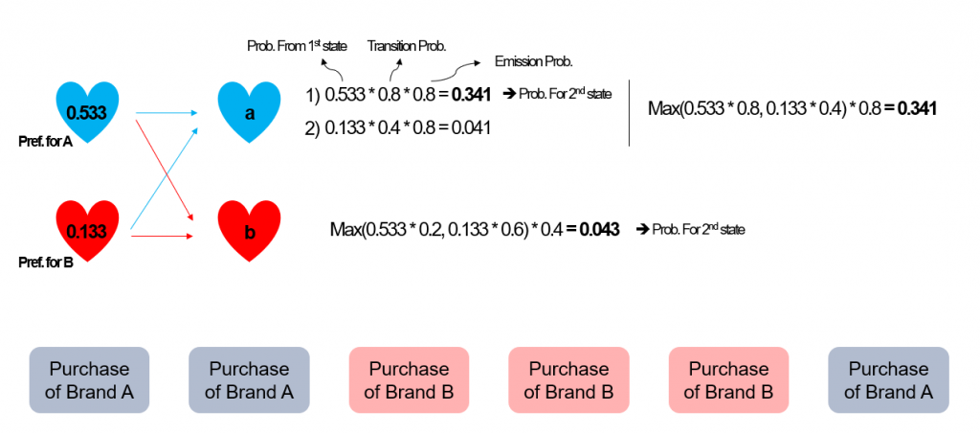Click the red heart labeled 0.133

coord(87,231)
